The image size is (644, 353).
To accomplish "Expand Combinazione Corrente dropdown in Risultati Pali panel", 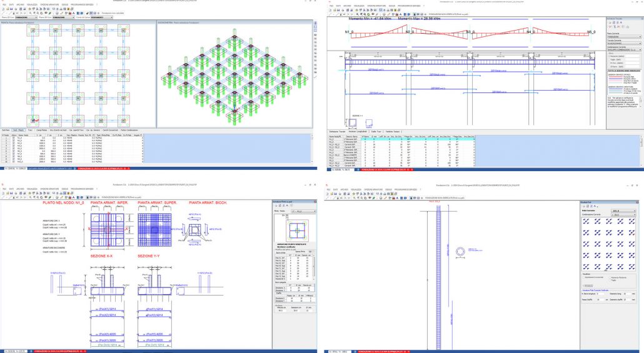I will coord(623,215).
